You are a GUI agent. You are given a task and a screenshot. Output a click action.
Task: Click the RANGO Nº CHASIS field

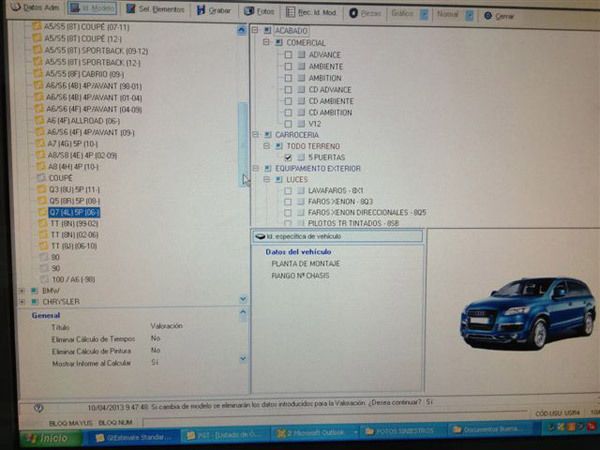click(300, 276)
